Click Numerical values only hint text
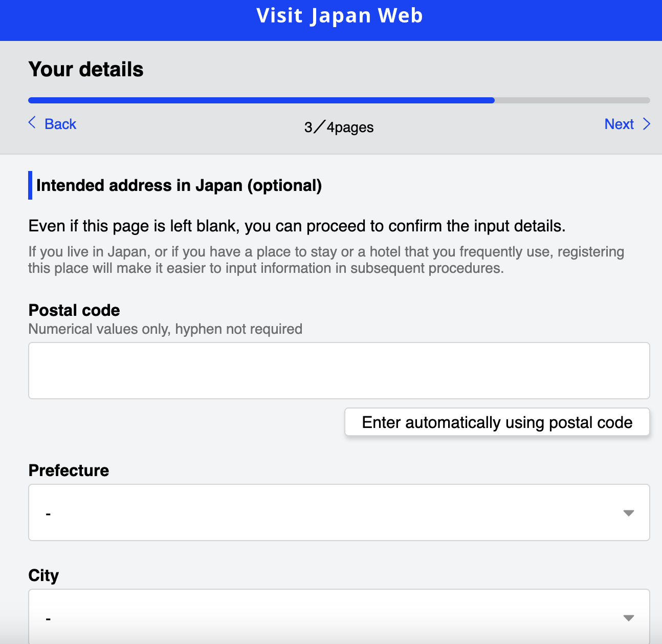 point(165,329)
